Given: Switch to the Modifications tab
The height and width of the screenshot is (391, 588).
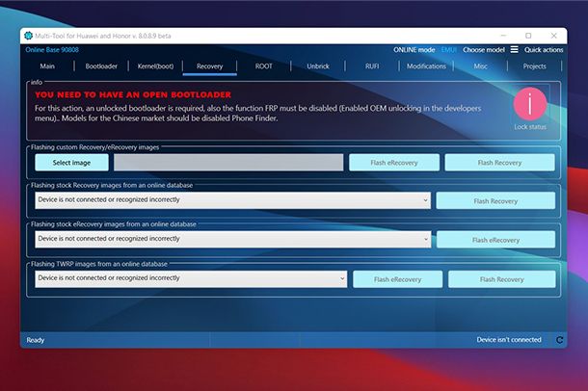Looking at the screenshot, I should point(426,66).
